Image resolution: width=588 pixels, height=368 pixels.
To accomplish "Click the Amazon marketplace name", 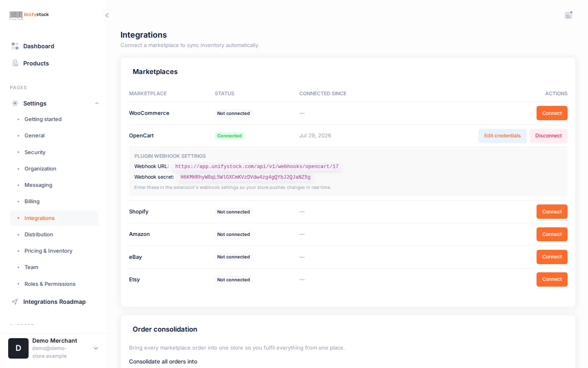I will coord(139,234).
